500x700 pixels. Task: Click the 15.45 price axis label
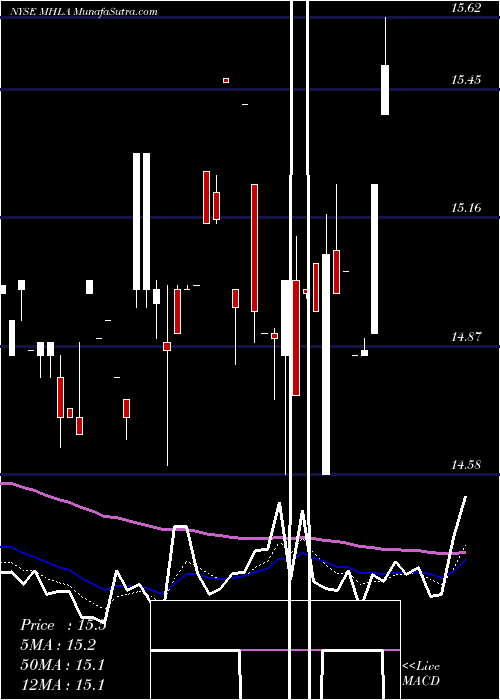pyautogui.click(x=466, y=80)
